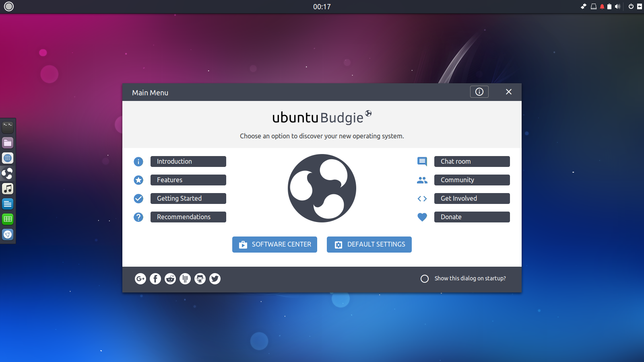Open the Files manager in the dock
This screenshot has width=644, height=362.
(8, 143)
